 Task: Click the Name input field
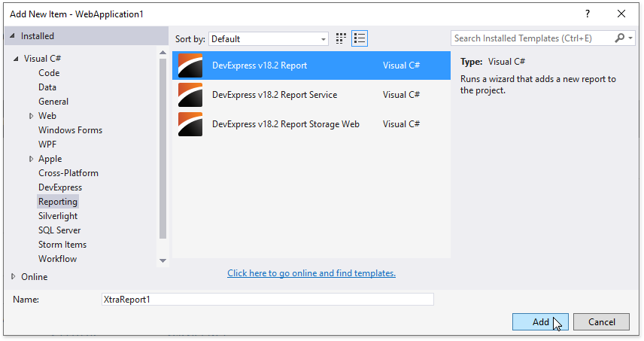click(267, 300)
